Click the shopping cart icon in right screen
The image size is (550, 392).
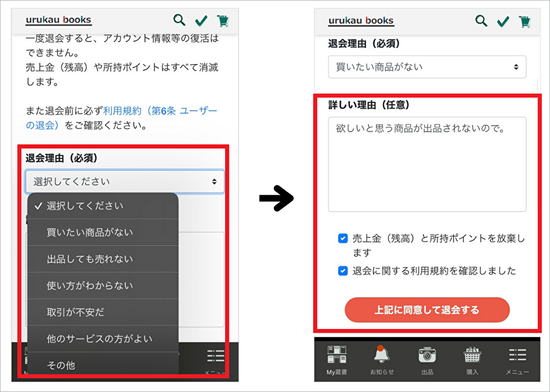click(525, 21)
